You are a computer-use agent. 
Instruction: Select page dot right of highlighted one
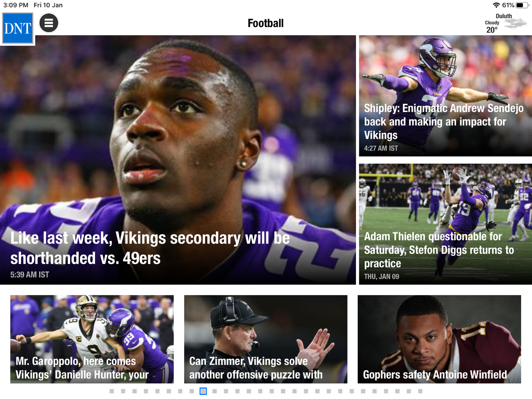(215, 391)
